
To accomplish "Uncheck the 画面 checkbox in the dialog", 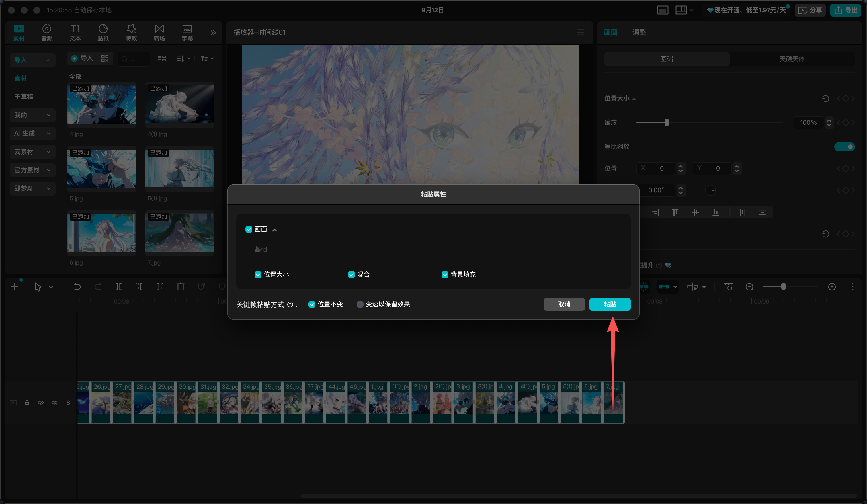I will coord(249,229).
